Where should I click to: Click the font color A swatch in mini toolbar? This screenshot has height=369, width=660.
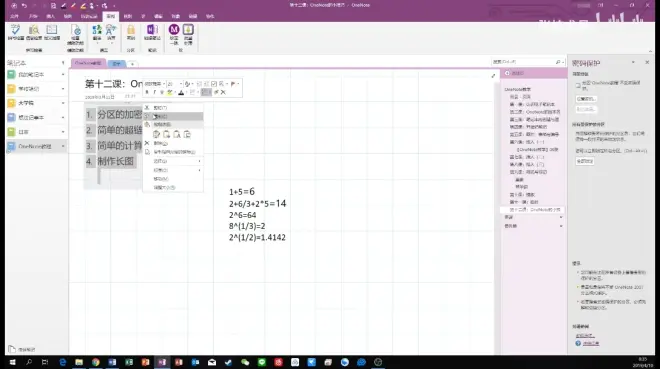181,92
